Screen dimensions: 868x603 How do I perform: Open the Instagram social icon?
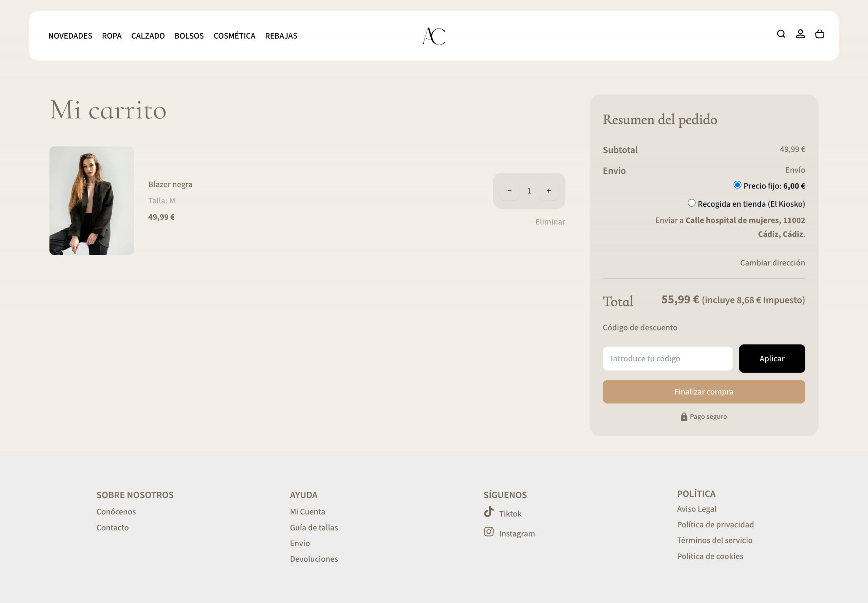(489, 532)
